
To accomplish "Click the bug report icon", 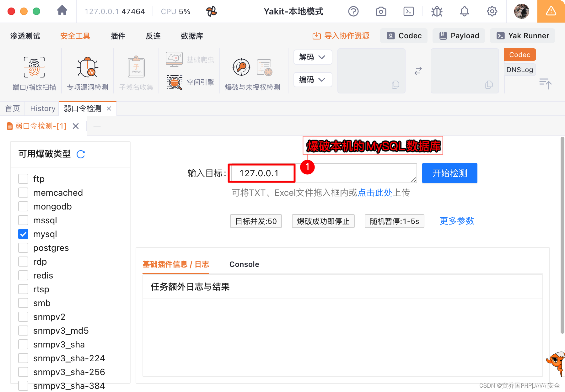I will click(x=437, y=11).
